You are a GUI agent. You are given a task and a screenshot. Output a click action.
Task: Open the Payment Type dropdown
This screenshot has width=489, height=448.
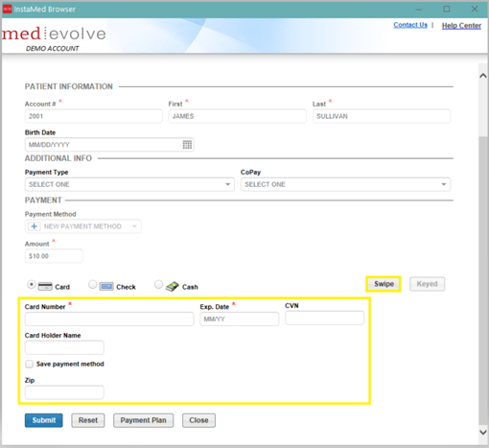coord(129,184)
